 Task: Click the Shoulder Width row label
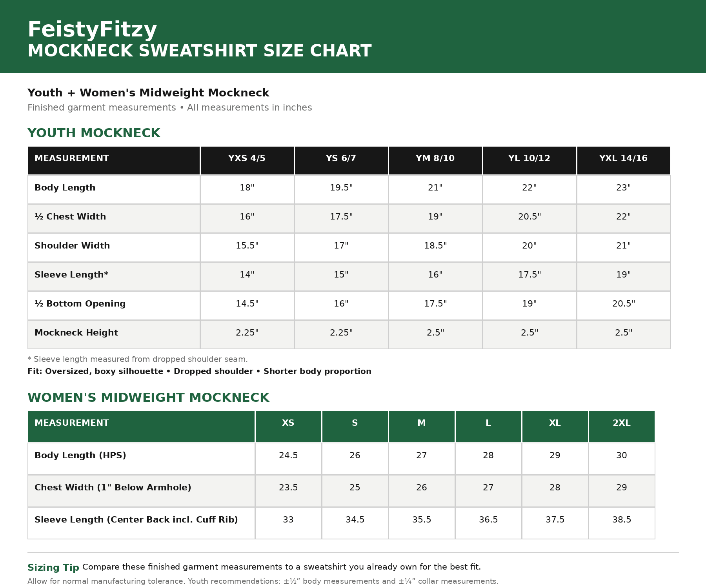click(72, 246)
